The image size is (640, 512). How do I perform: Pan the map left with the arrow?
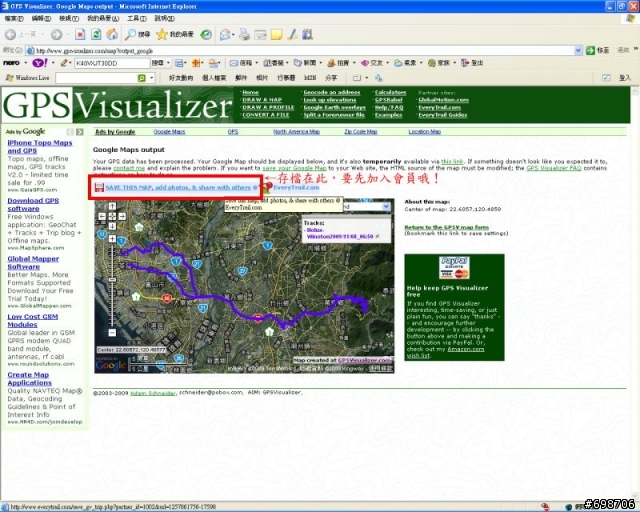coord(102,216)
